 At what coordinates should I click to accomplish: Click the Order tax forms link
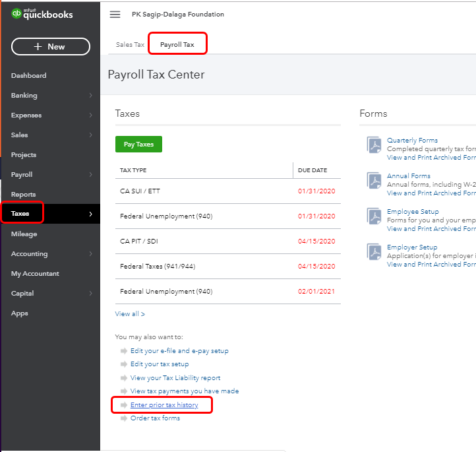click(155, 418)
